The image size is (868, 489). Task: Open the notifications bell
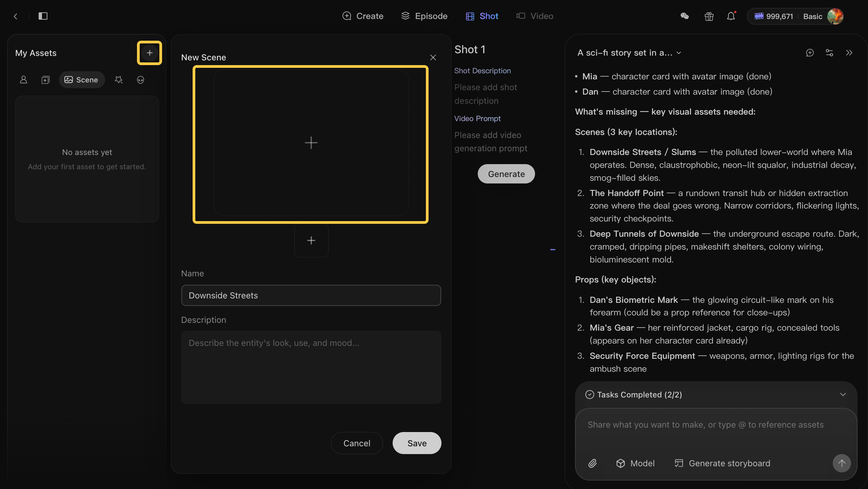[x=731, y=16]
